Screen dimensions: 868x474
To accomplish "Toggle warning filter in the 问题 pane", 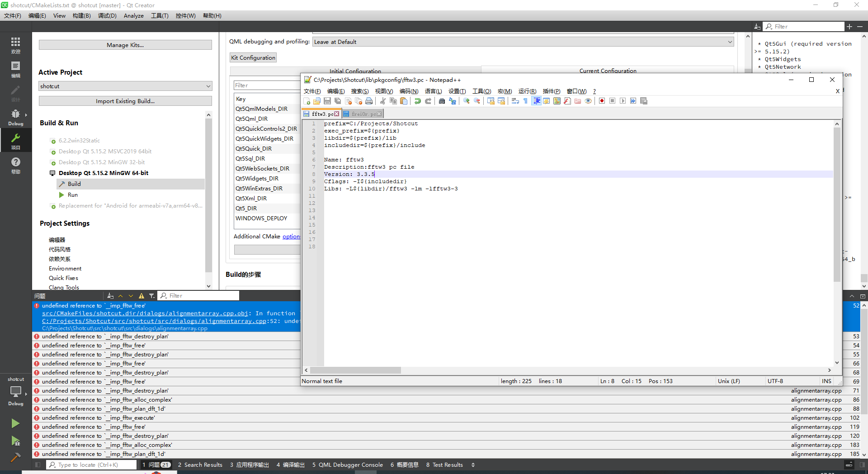I will [141, 295].
